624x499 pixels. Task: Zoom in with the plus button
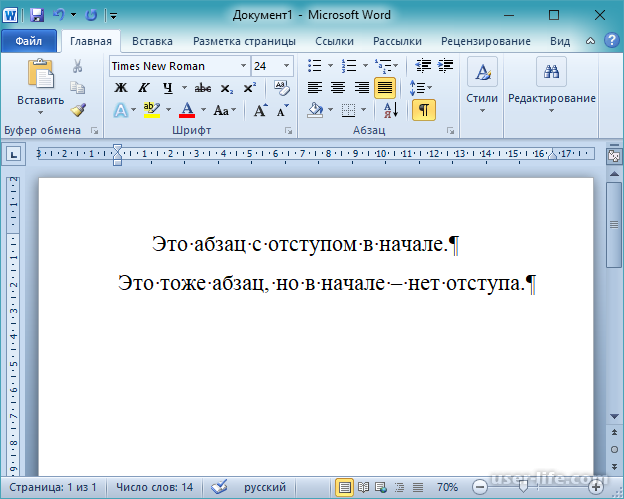click(x=596, y=487)
